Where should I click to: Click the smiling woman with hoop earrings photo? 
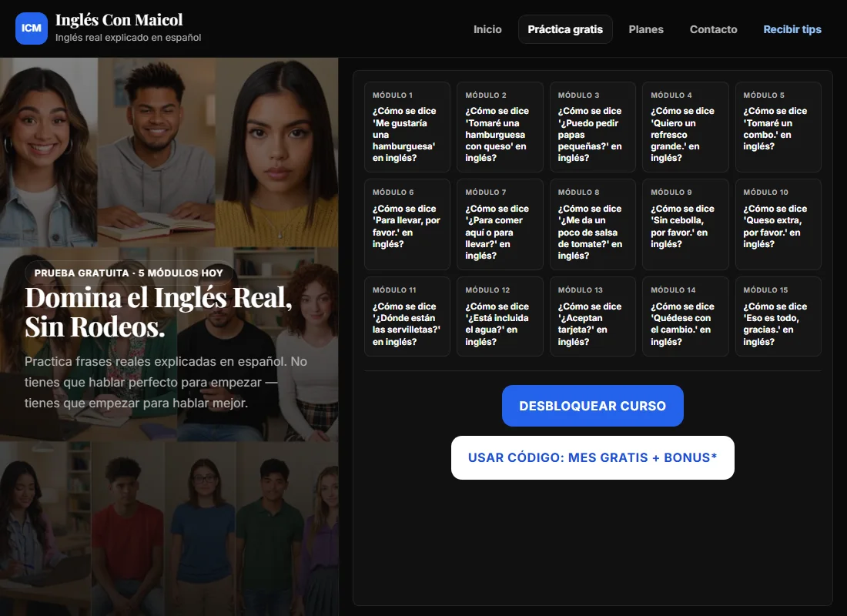(49, 152)
